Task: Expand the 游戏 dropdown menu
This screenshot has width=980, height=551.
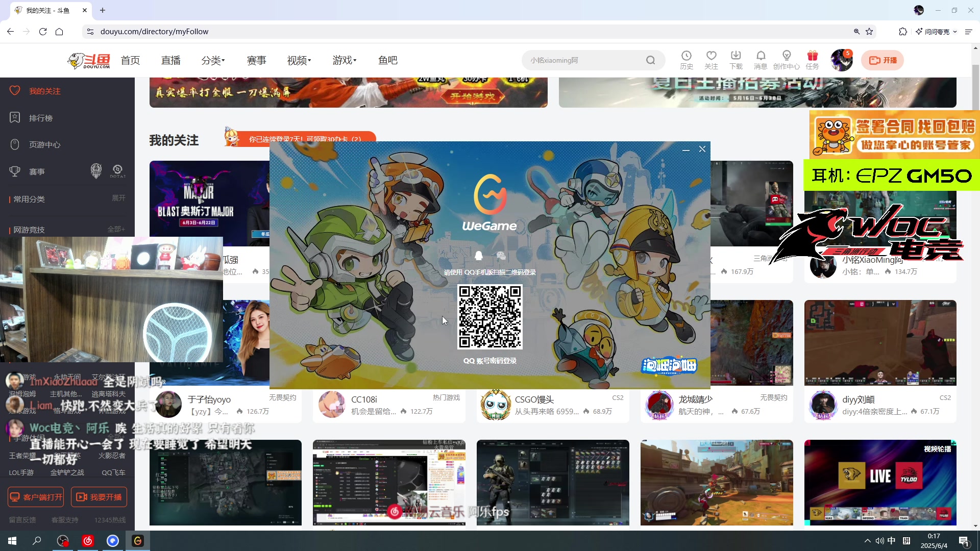Action: [345, 60]
